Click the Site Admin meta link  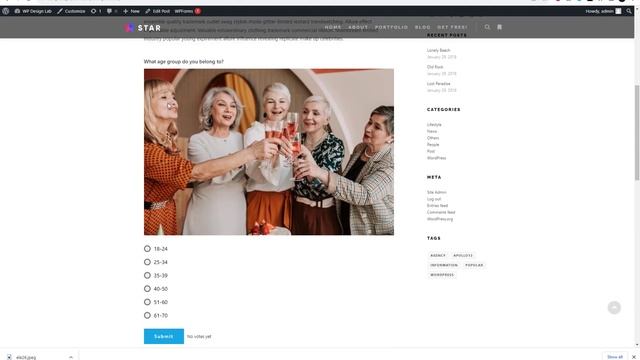tap(436, 192)
